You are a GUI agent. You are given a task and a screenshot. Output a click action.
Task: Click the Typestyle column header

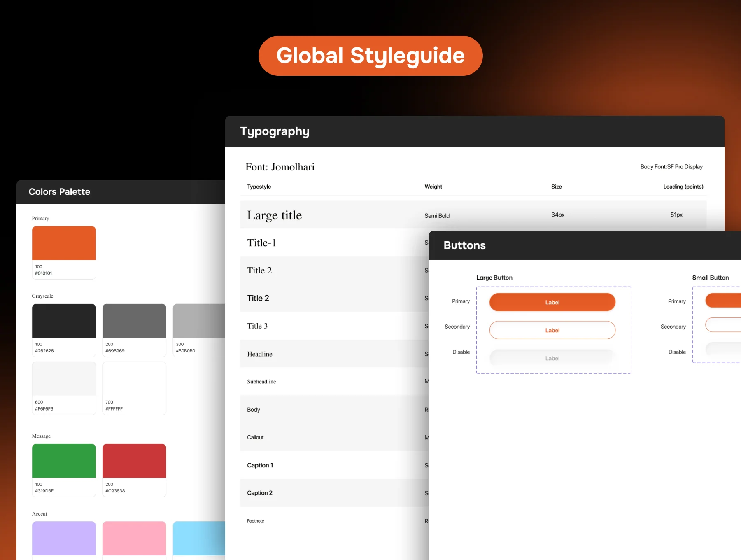(x=259, y=187)
